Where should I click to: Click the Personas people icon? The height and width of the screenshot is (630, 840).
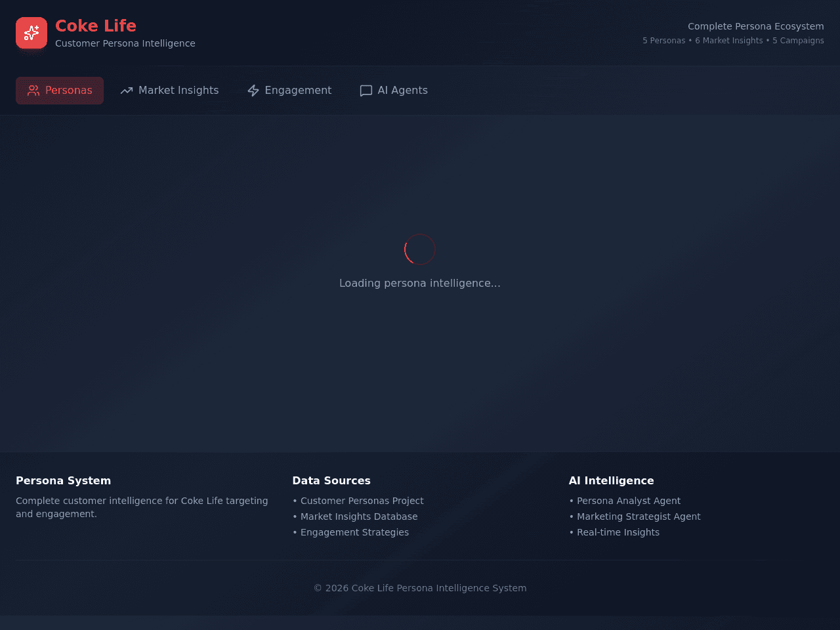(x=33, y=91)
